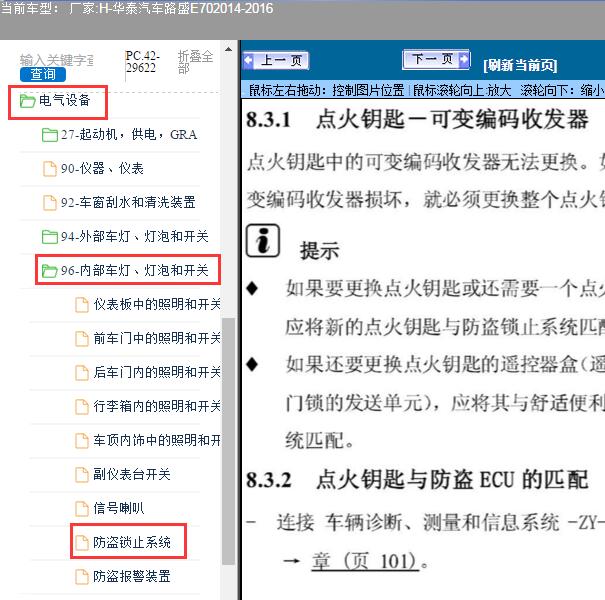605x600 pixels.
Task: Open 车顶内饰中的照明和开关 page
Action: click(x=157, y=440)
